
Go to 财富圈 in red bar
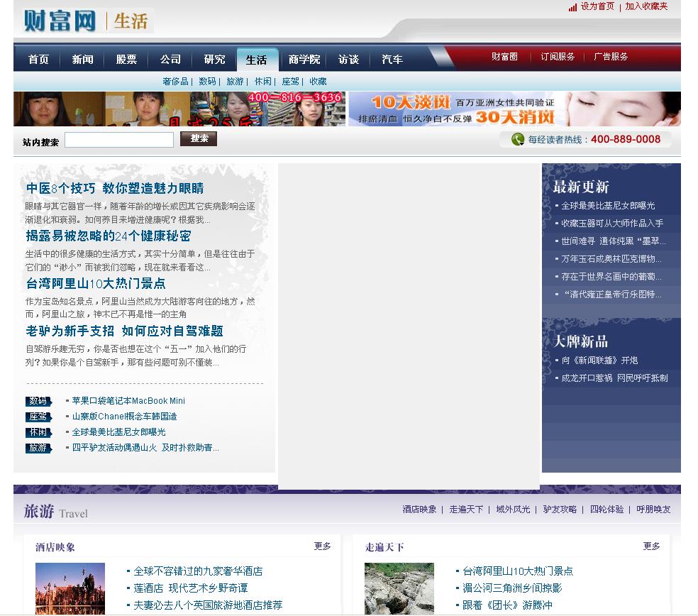tap(504, 57)
